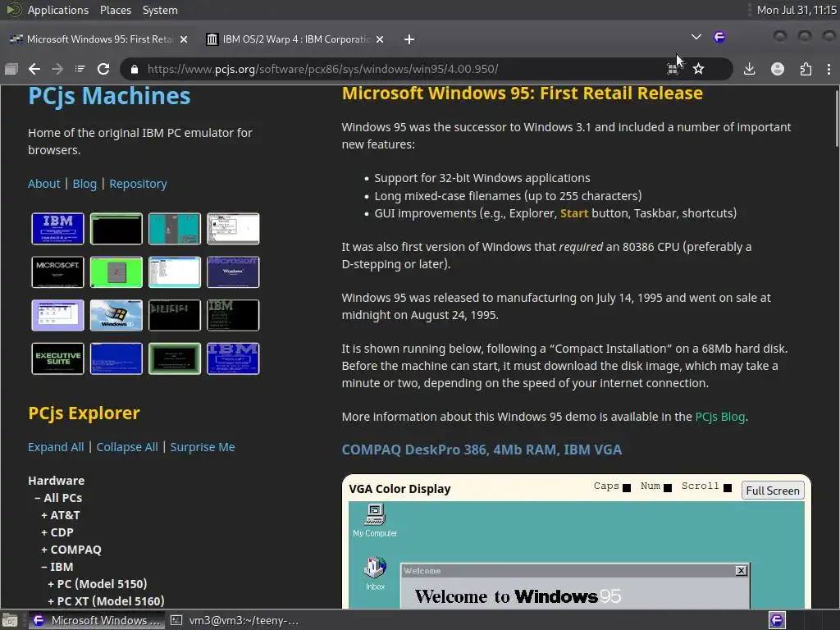Open Microsoft Windows task in bottom panel
The width and height of the screenshot is (840, 630).
tap(96, 620)
